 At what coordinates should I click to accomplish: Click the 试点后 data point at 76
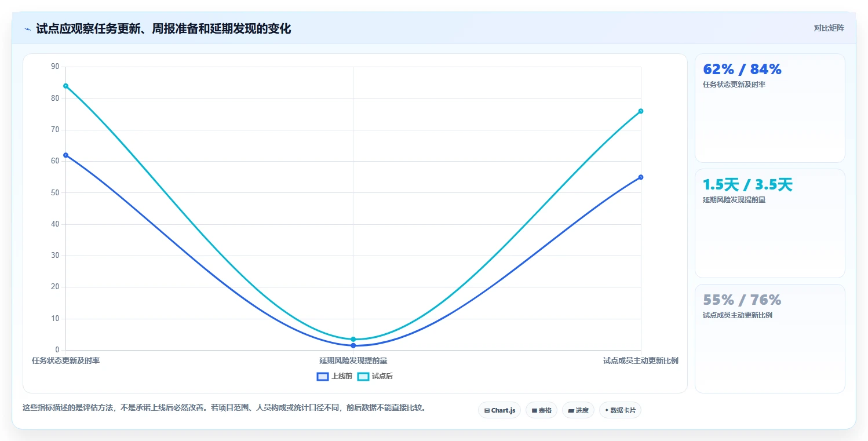[x=640, y=111]
